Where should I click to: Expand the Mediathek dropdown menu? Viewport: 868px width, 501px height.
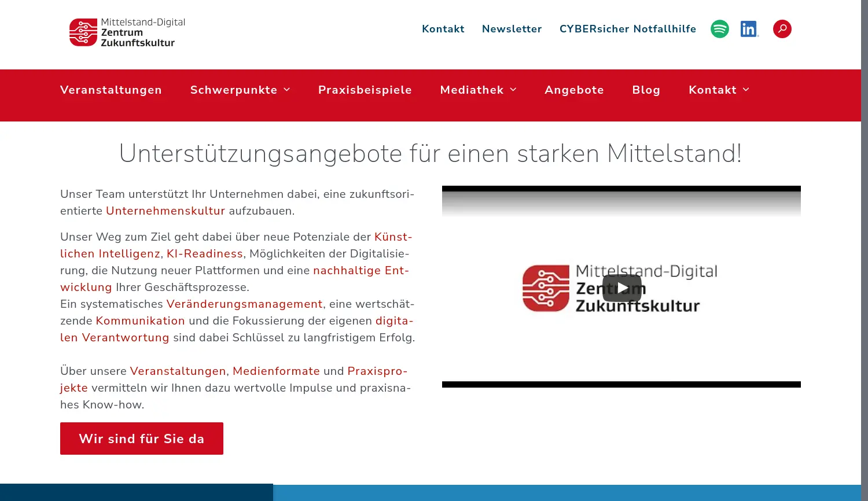478,90
